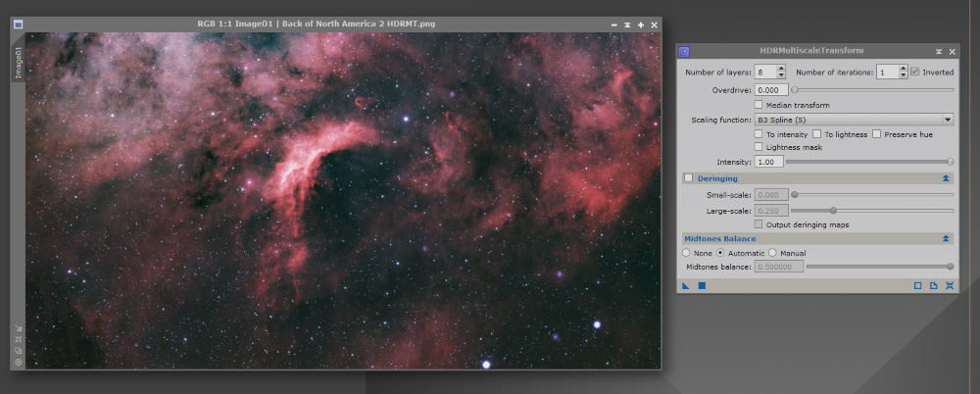The image size is (980, 394).
Task: Click the Large-scale value field
Action: point(771,211)
